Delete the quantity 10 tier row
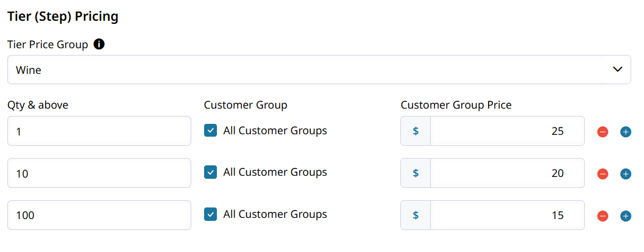 (603, 174)
